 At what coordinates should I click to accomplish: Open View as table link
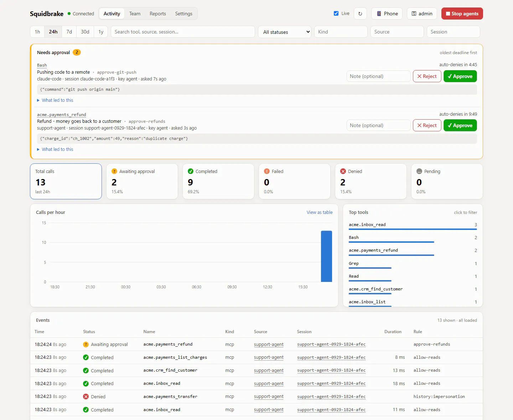(320, 212)
